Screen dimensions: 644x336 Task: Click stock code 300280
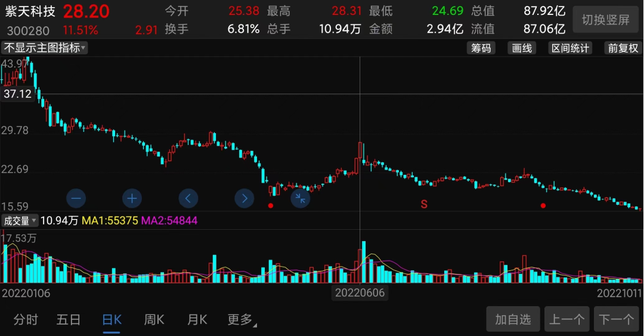click(28, 30)
